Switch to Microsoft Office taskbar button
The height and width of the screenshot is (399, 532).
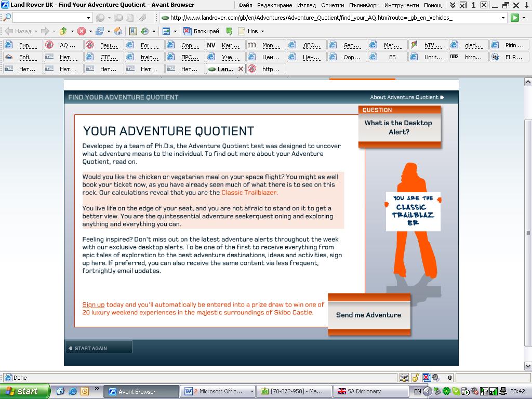[217, 391]
